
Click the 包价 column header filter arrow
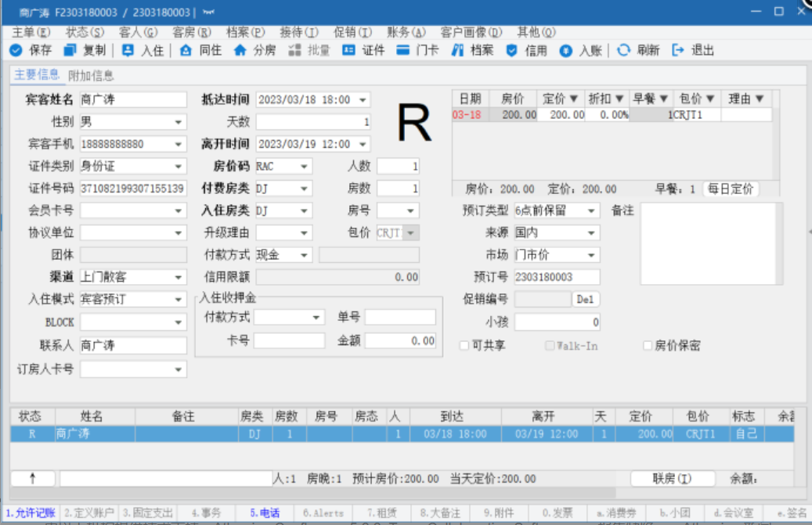tap(710, 99)
